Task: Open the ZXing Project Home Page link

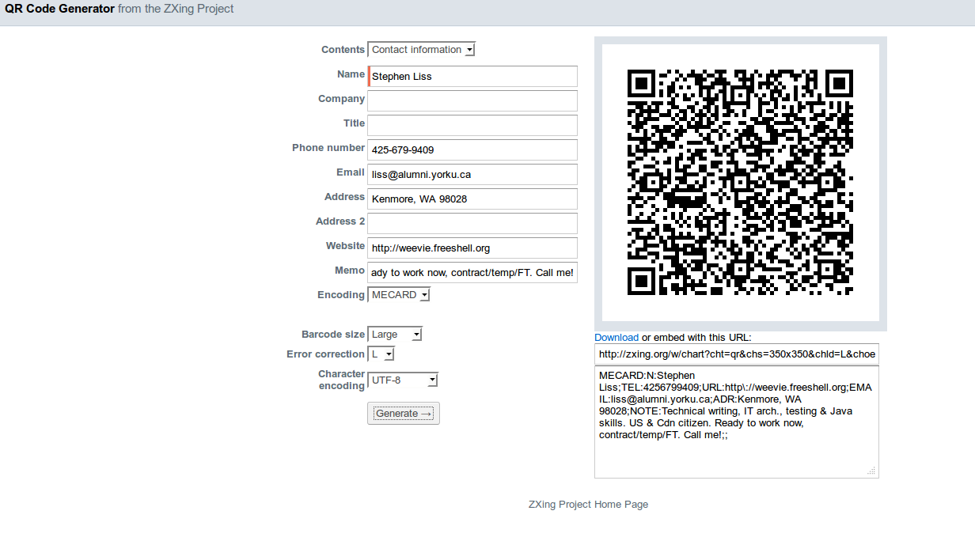Action: coord(588,504)
